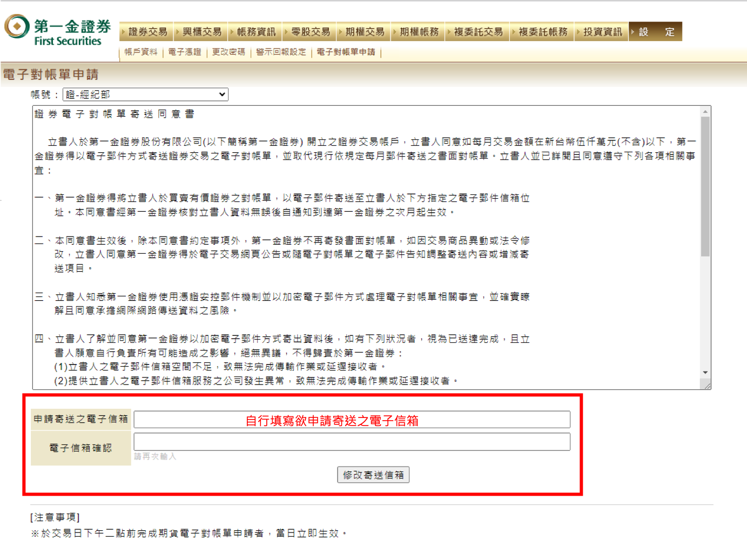Expand the 帳號 account dropdown
747x560 pixels.
[x=145, y=95]
